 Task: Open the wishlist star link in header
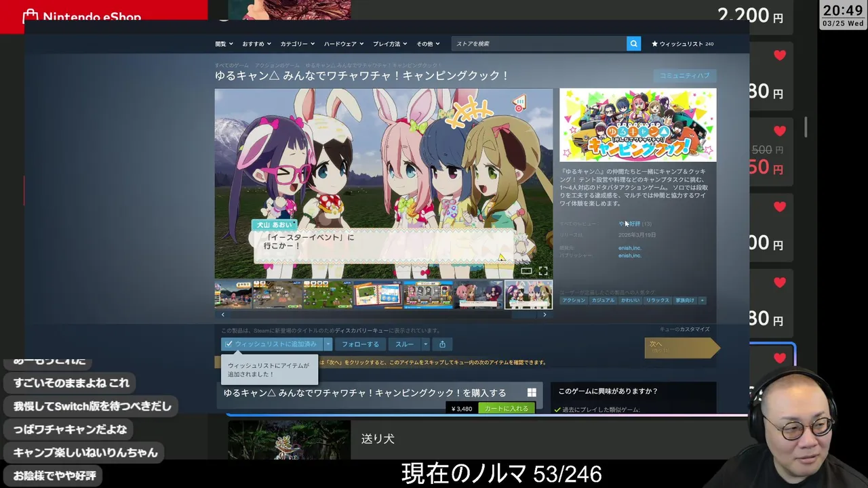(x=682, y=44)
